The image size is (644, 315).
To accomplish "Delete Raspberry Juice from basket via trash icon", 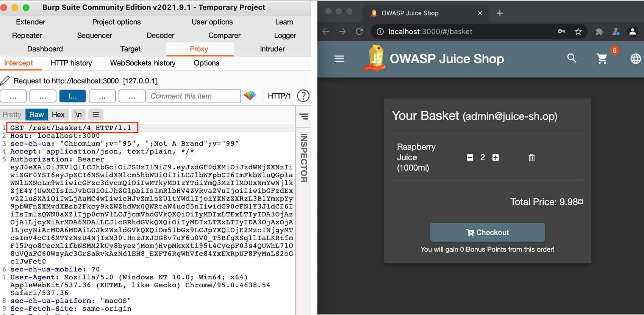I will (x=531, y=157).
